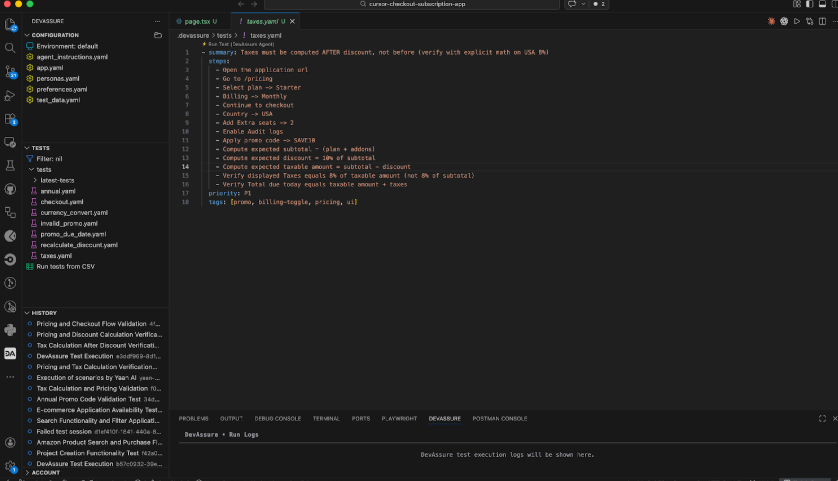Open Changes for the file via the compare icon
This screenshot has width=838, height=481.
[810, 21]
